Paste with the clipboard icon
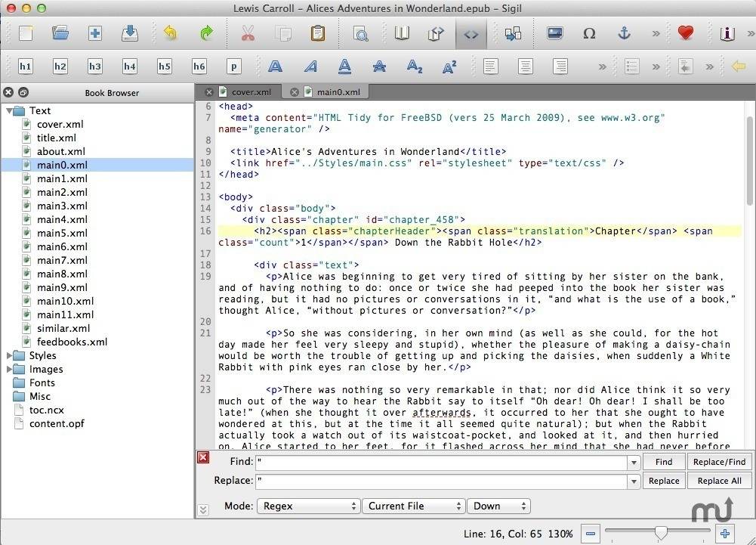 (x=317, y=33)
